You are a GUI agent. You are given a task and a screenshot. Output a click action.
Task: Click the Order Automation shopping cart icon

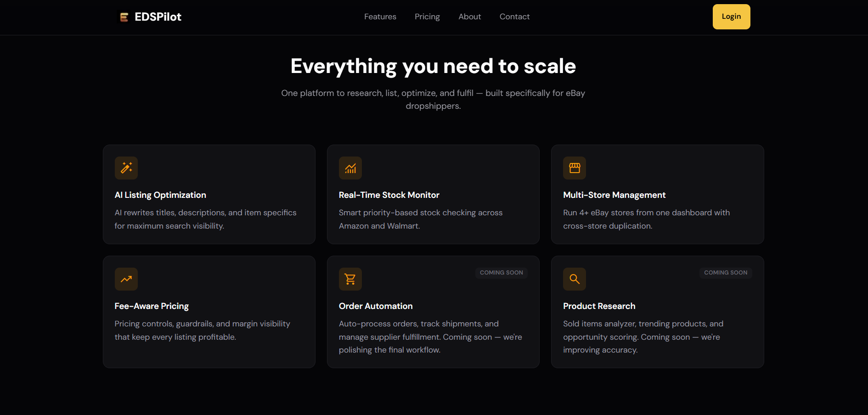click(350, 279)
